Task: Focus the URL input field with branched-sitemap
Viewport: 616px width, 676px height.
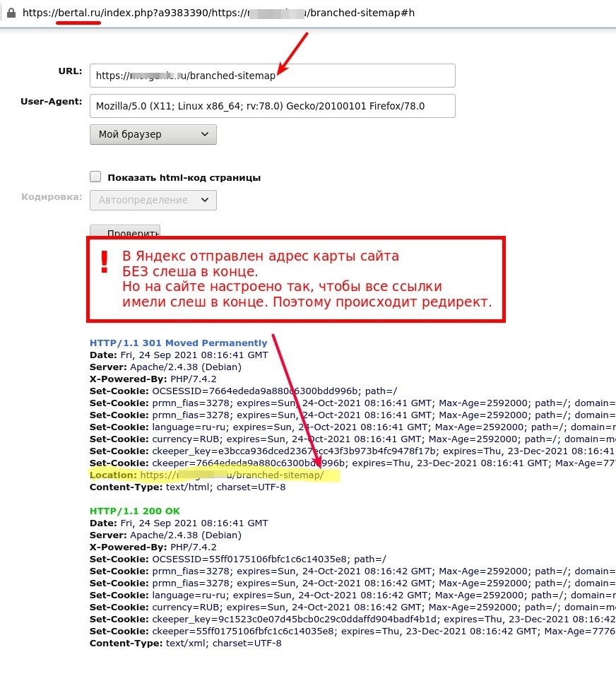Action: click(272, 76)
